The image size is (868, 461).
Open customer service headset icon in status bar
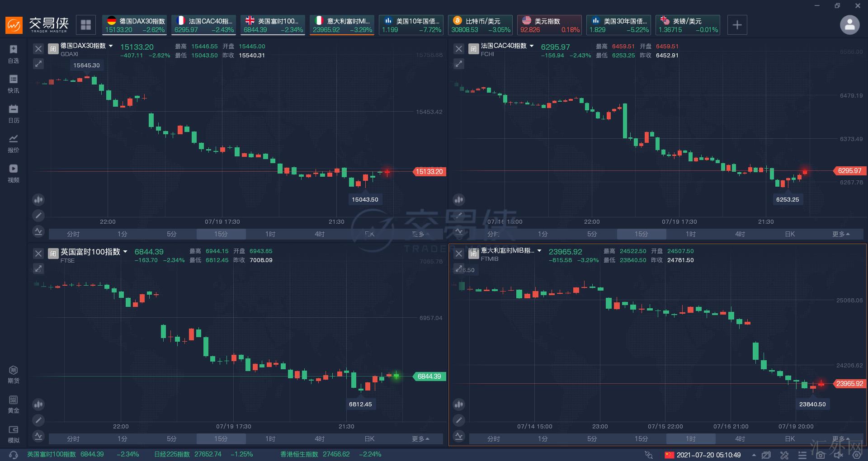[x=14, y=455]
